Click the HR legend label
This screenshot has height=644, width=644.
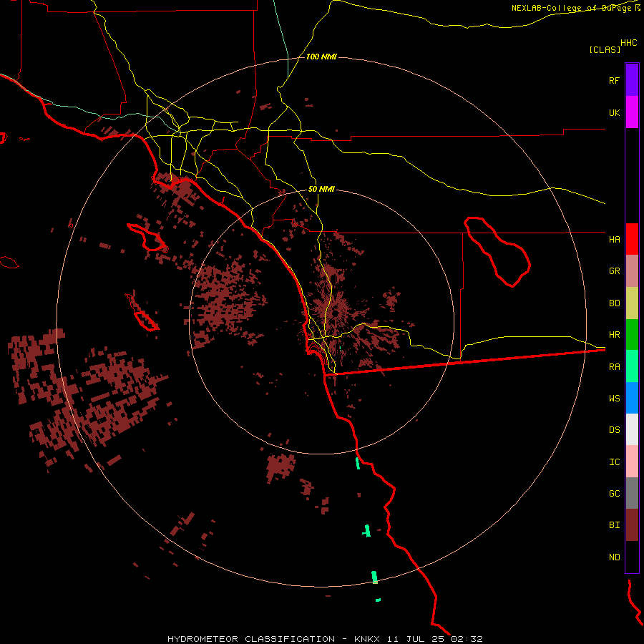pyautogui.click(x=614, y=335)
